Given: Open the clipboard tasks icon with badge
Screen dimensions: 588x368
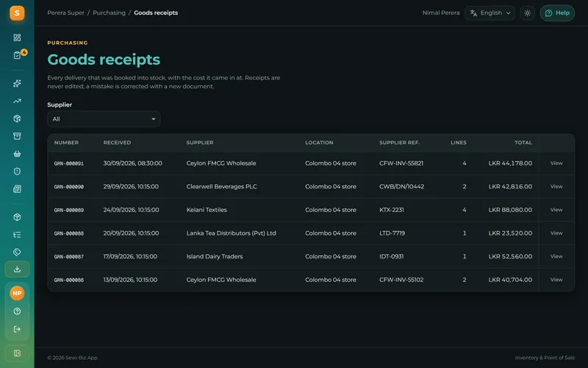Looking at the screenshot, I should [x=17, y=55].
